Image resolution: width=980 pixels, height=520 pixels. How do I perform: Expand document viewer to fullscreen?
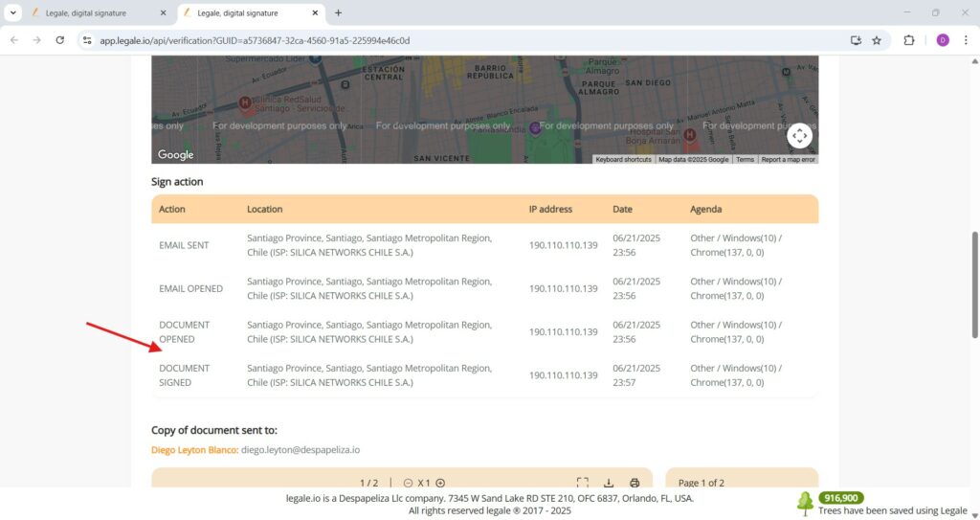(583, 483)
